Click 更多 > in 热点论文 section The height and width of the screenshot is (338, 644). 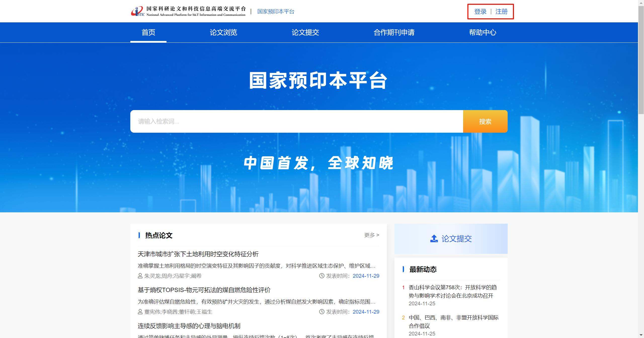tap(372, 235)
